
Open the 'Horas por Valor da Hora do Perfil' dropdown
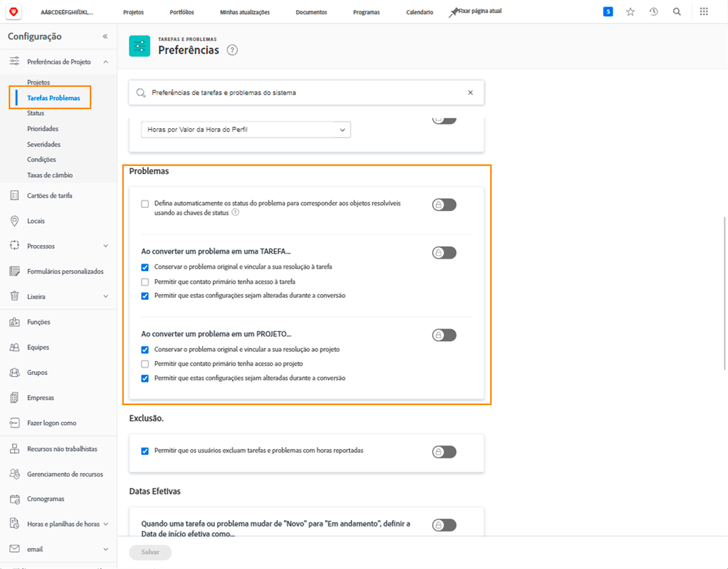click(343, 129)
